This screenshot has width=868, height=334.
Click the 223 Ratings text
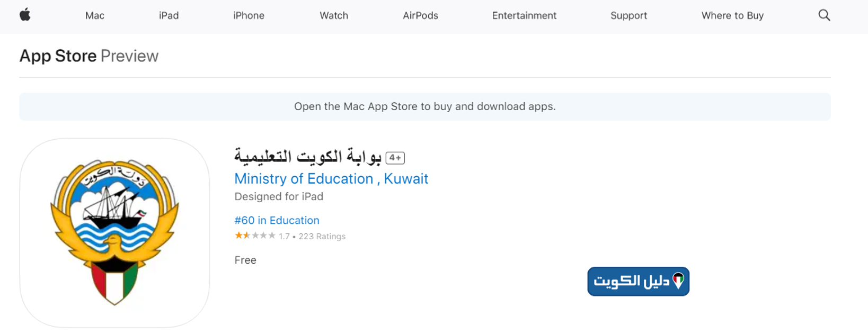pos(322,237)
